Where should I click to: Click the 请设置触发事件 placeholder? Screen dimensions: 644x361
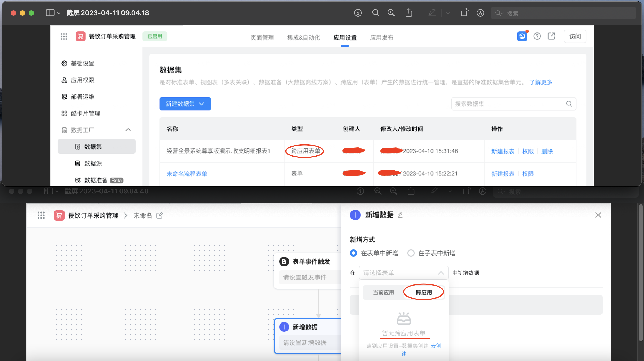point(305,277)
